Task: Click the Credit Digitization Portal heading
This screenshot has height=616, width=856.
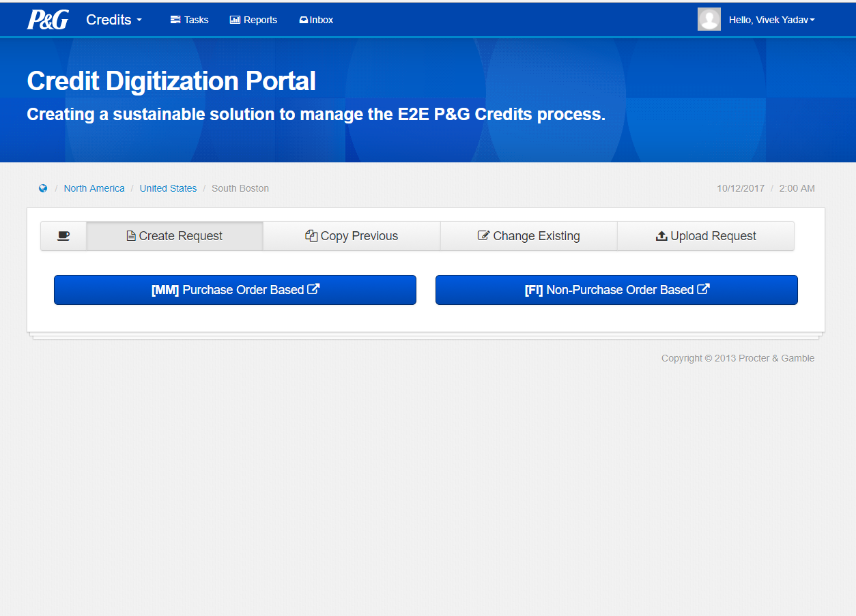Action: [x=171, y=81]
